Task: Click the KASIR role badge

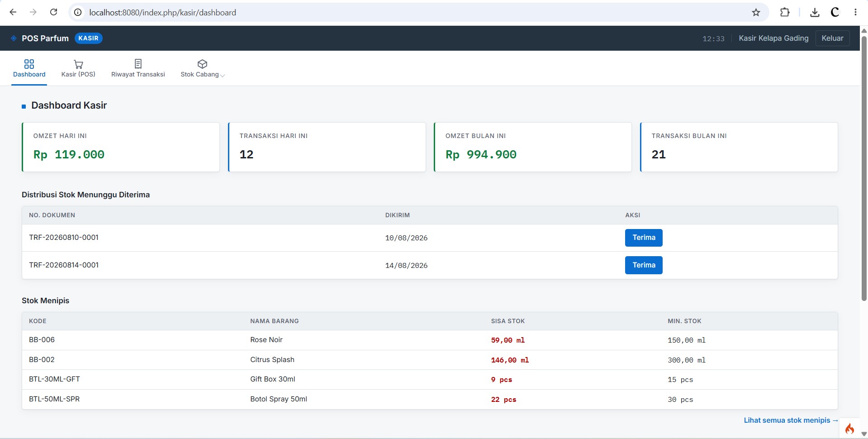Action: tap(88, 38)
